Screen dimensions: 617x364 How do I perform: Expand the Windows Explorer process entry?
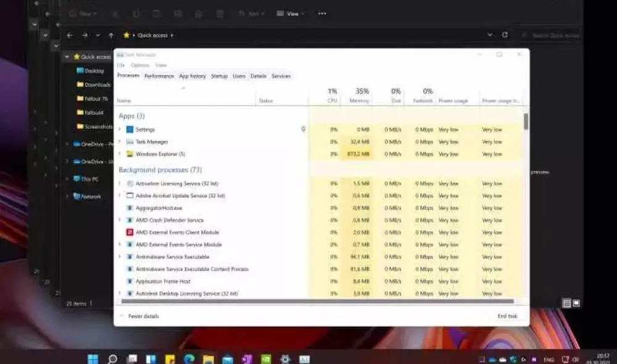click(120, 154)
